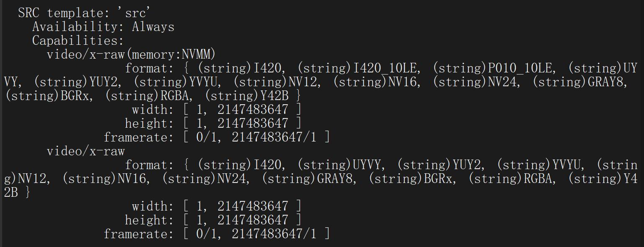Click the video/x-raw(memory:NVMM) caps line

tap(131, 54)
